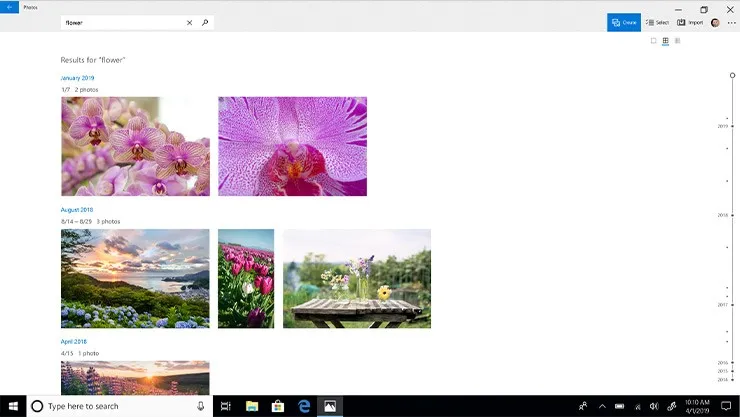Switch to medium grid view
Screen dimensions: 740x417
point(666,41)
